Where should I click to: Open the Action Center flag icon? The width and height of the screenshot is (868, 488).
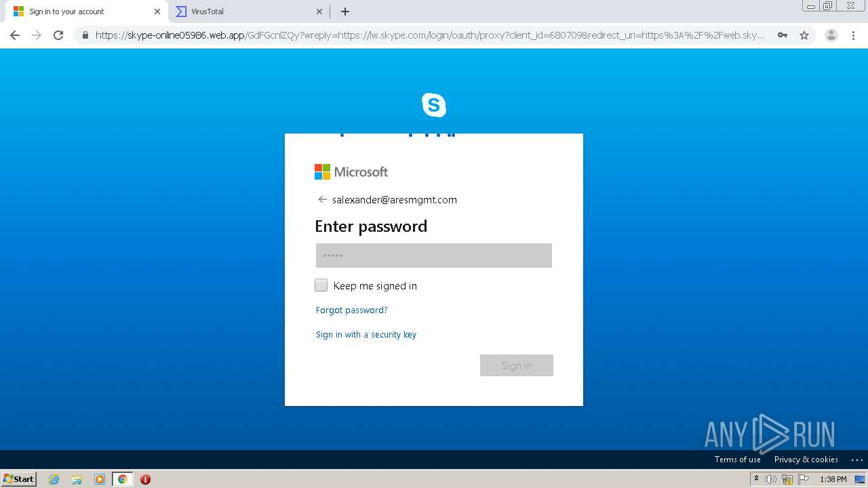(x=804, y=479)
